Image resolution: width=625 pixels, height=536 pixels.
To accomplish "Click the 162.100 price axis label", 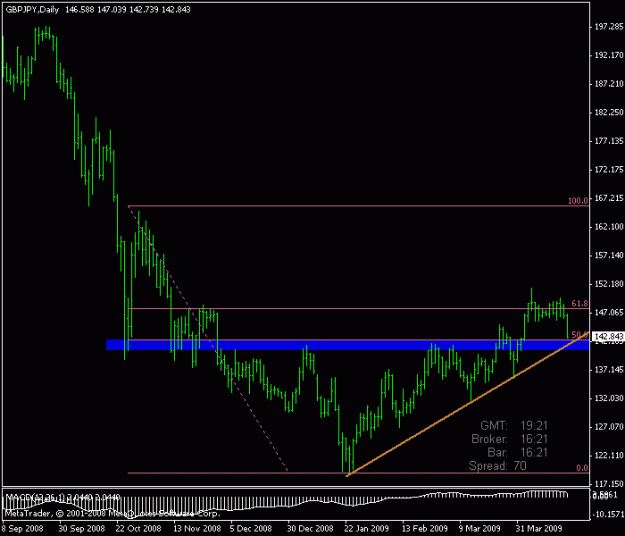I will [609, 227].
